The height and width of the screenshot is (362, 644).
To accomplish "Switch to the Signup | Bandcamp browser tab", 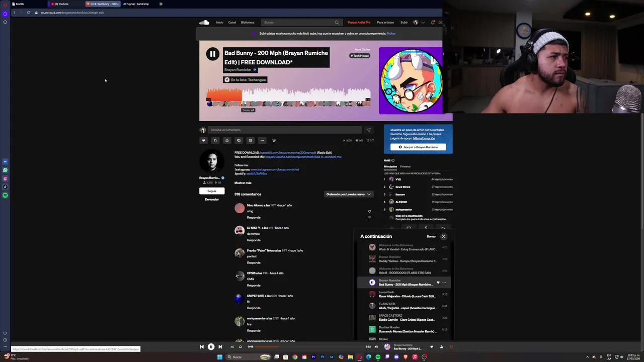I will [137, 4].
